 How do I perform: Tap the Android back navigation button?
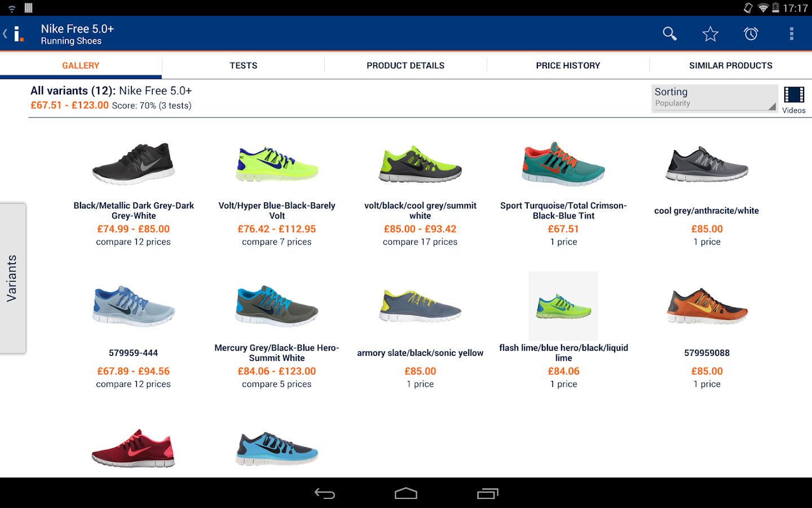tap(325, 494)
